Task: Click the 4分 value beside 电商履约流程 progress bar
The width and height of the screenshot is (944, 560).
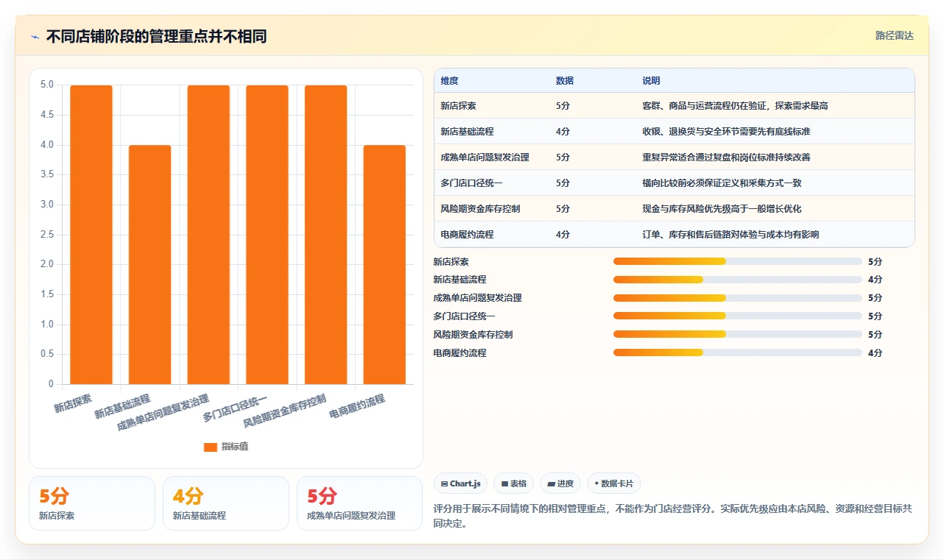Action: tap(875, 353)
